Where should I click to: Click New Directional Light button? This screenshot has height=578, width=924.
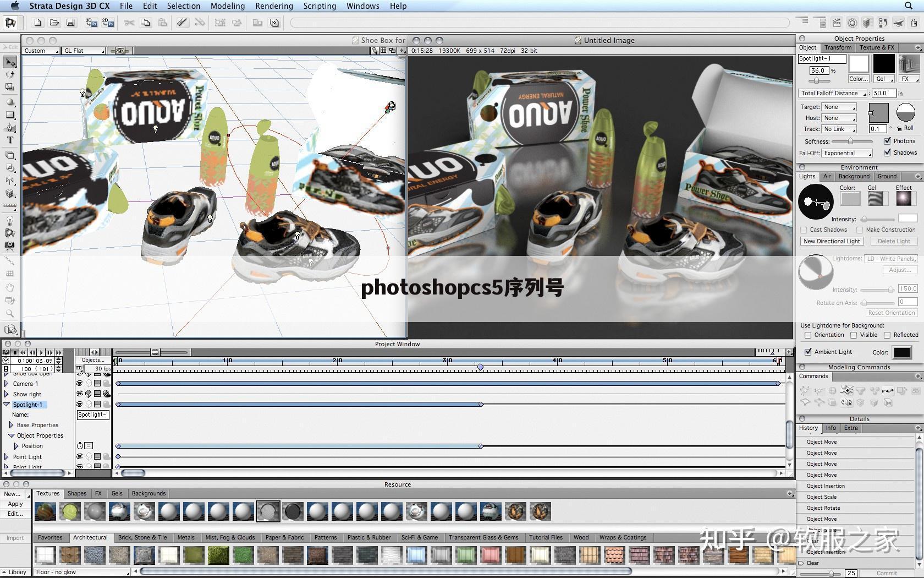832,241
